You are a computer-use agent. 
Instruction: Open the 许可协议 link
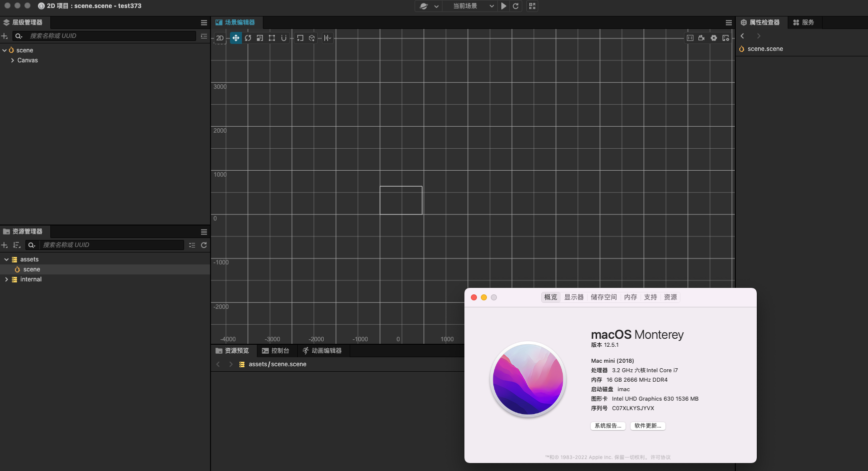click(660, 458)
